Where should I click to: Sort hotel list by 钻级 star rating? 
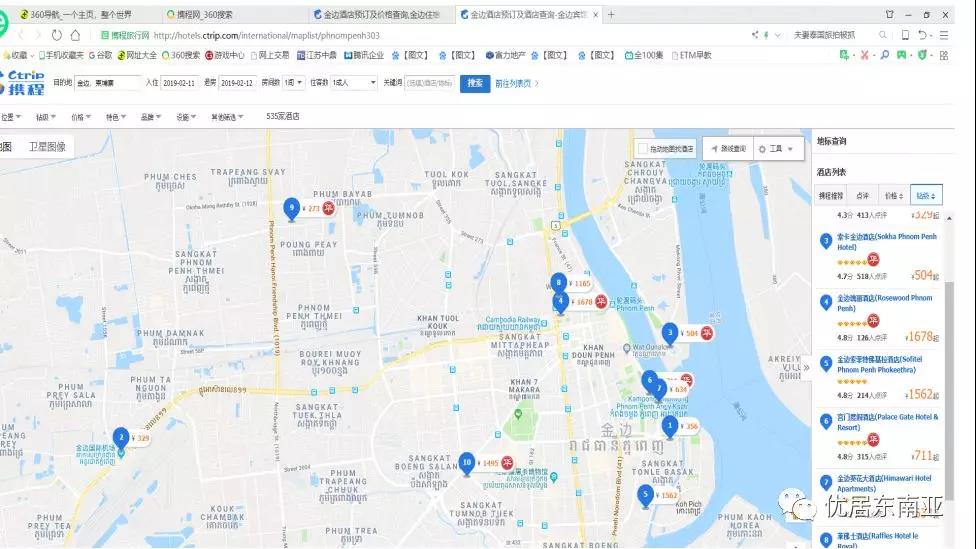click(x=926, y=195)
